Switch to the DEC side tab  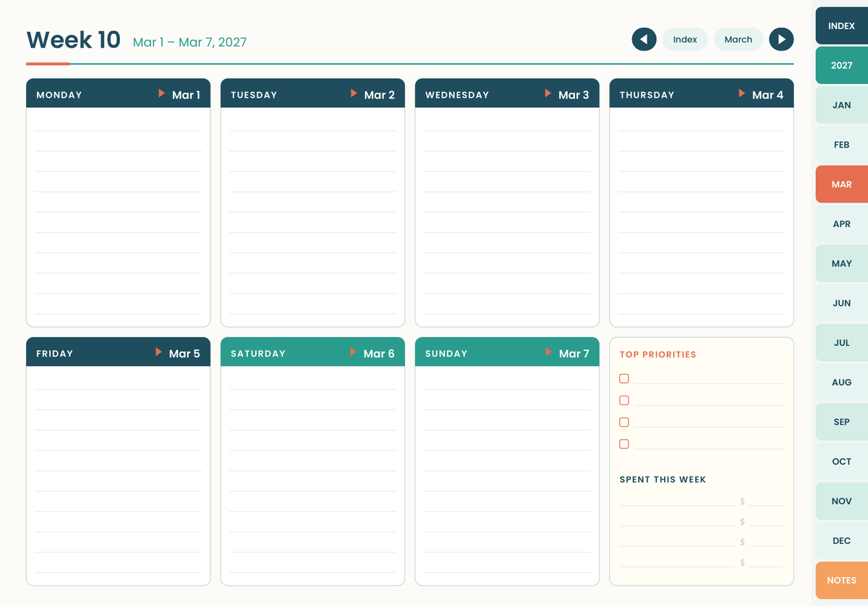(842, 540)
